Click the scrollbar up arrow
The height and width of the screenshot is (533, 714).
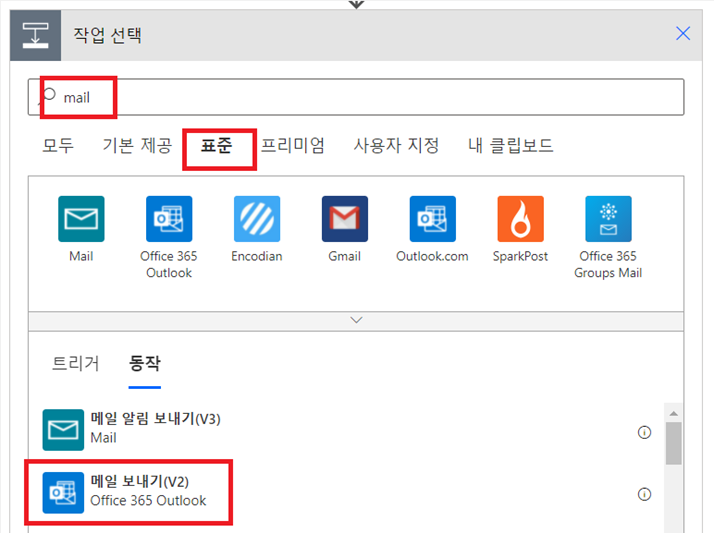click(x=673, y=413)
